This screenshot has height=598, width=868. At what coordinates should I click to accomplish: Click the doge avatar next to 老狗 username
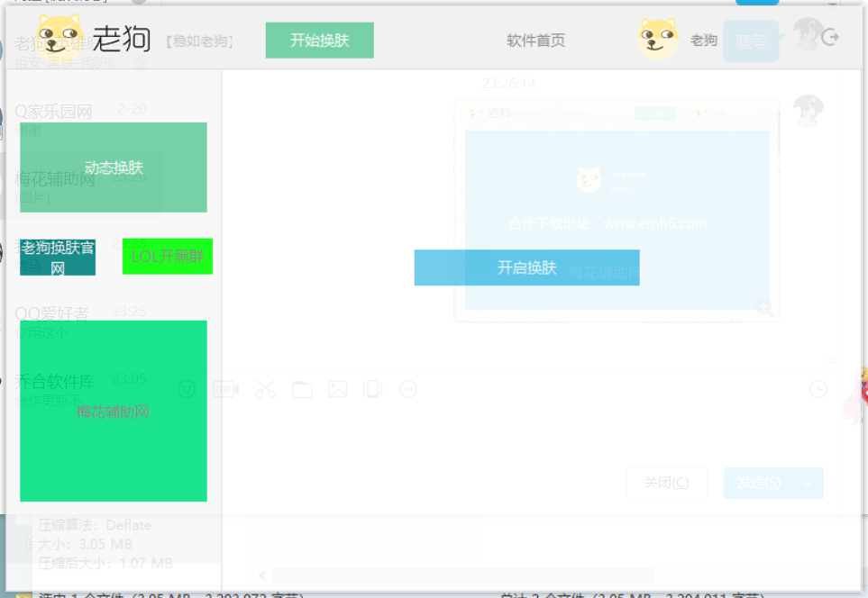(658, 39)
